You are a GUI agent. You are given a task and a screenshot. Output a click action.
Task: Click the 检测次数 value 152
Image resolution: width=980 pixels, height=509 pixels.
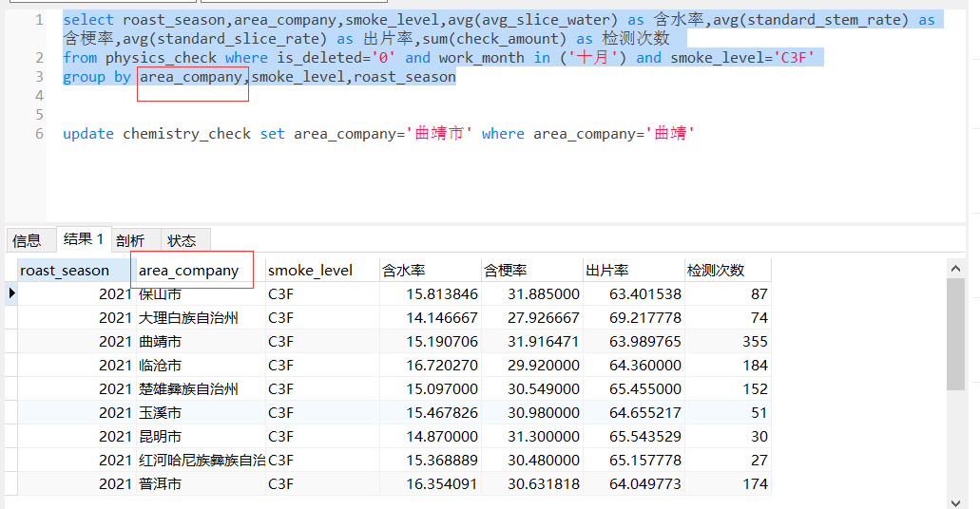755,389
